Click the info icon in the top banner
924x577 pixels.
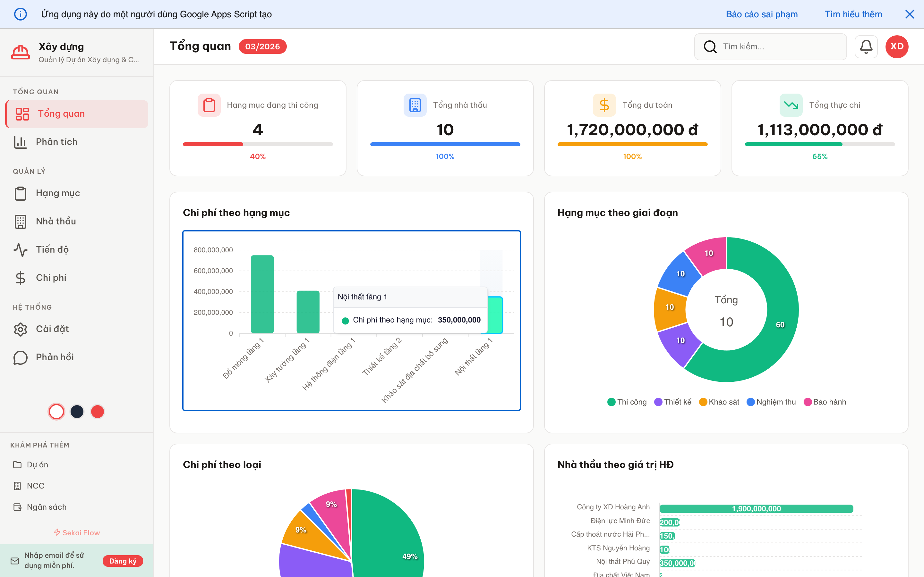(x=21, y=14)
